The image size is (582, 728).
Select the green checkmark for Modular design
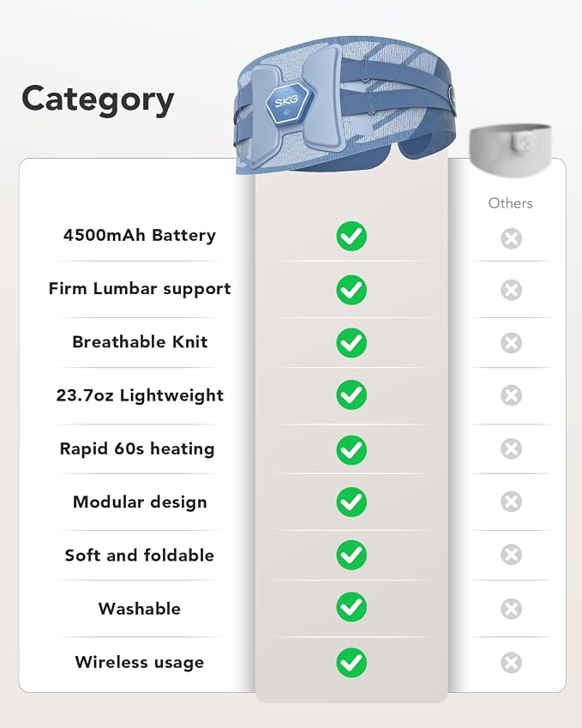[351, 502]
